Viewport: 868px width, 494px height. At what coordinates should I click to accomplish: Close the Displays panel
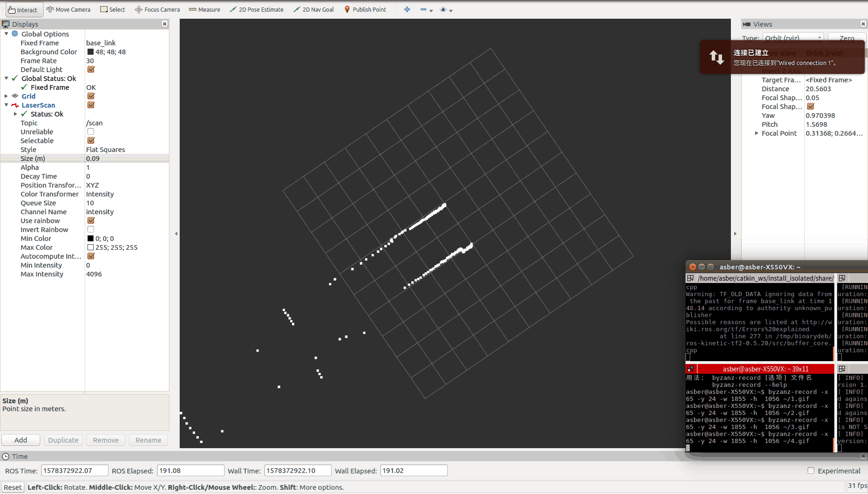tap(165, 24)
